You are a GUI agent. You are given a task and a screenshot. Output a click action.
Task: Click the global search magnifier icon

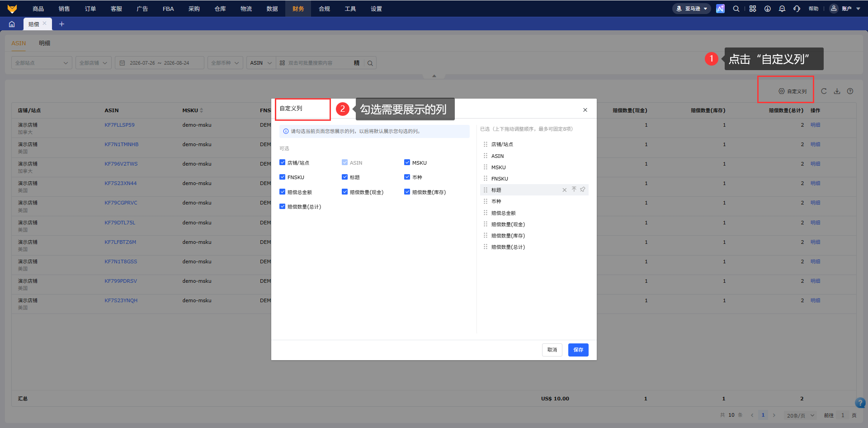[x=736, y=9]
